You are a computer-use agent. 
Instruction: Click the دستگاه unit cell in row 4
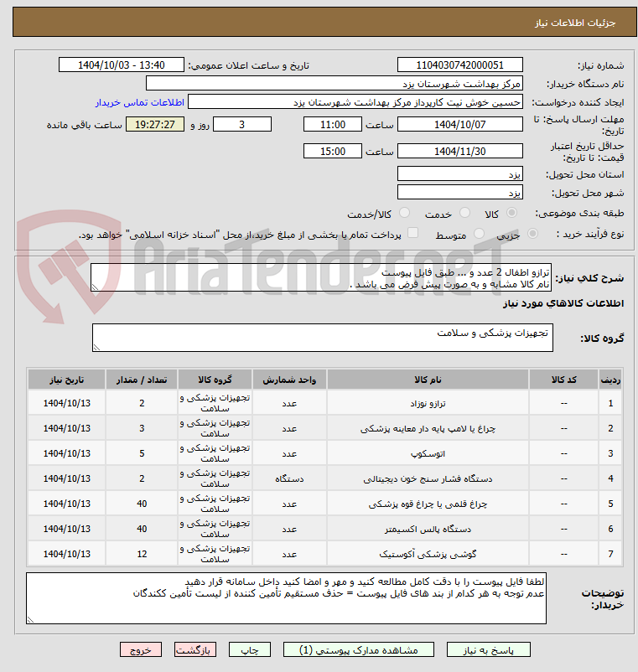pos(289,478)
